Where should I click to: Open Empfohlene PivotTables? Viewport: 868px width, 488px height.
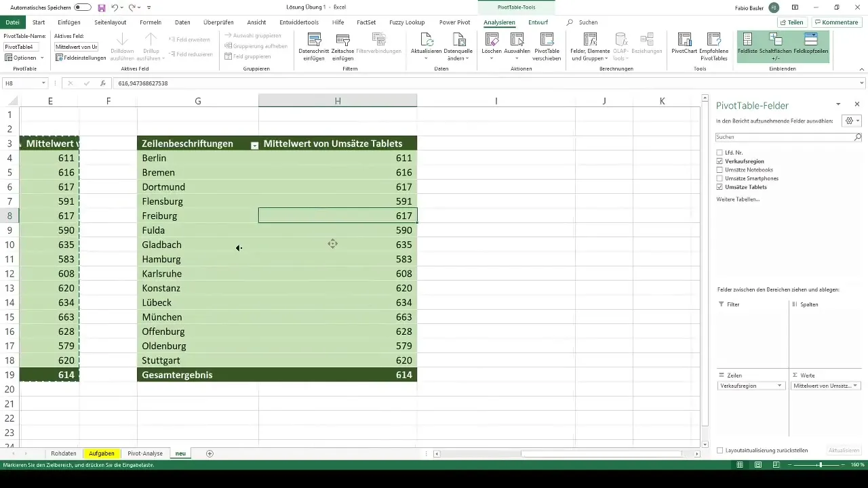pos(714,46)
